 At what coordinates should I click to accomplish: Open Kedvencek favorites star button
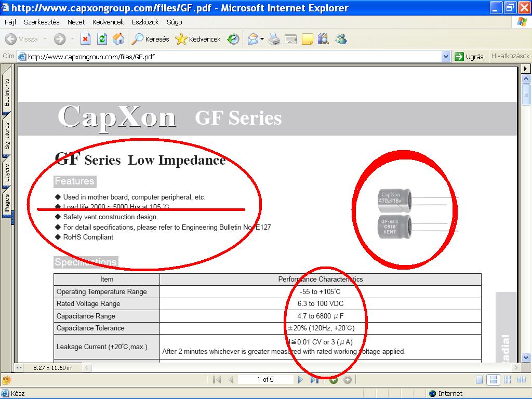198,39
